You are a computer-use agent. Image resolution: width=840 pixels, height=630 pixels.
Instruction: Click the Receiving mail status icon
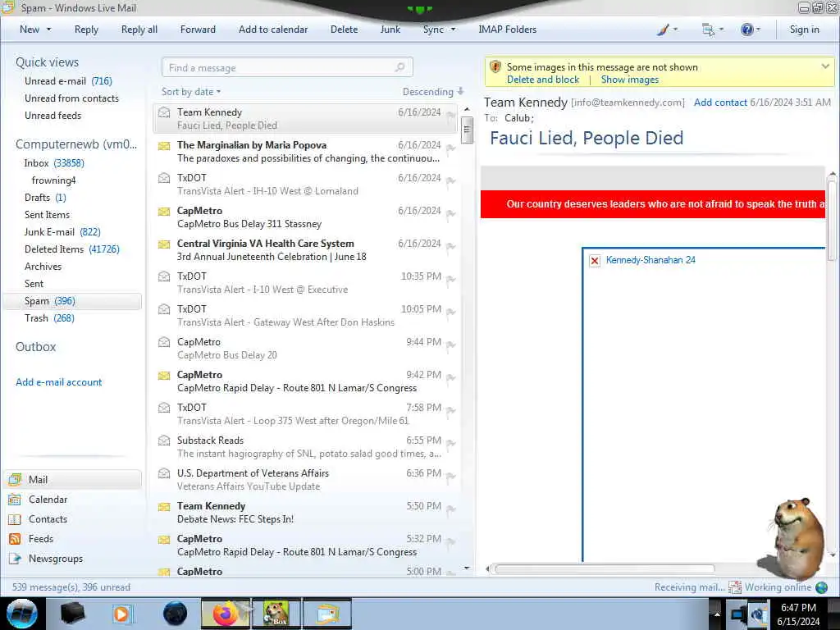734,587
